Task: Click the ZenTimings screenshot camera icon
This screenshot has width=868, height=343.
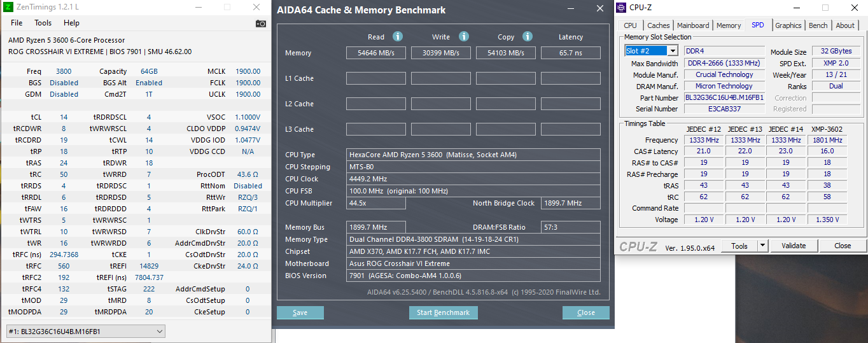Action: pyautogui.click(x=261, y=24)
